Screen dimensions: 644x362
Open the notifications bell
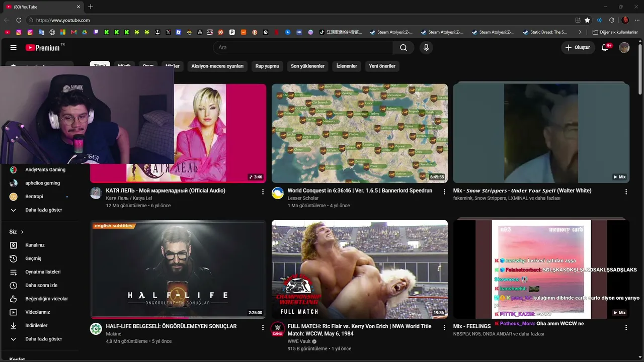point(605,48)
